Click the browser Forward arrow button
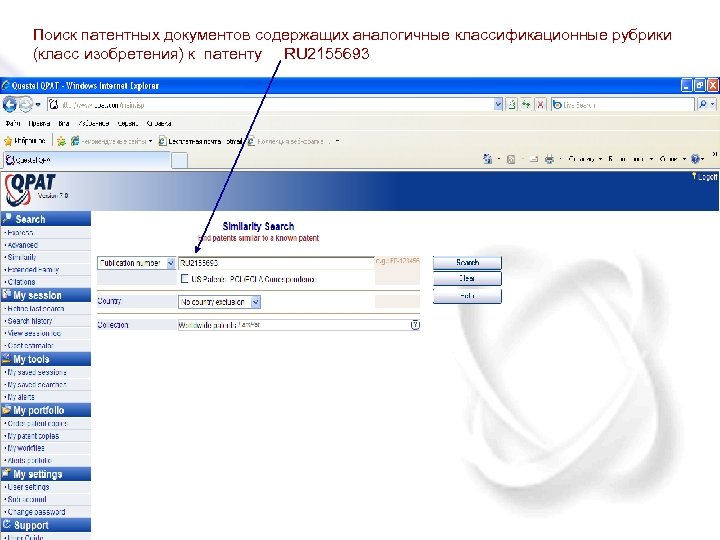The image size is (720, 540). (25, 105)
